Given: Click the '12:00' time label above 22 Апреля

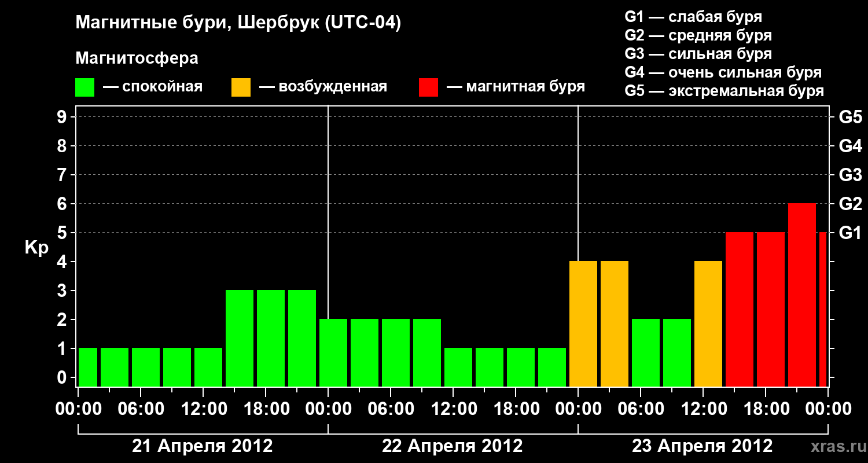Looking at the screenshot, I should pyautogui.click(x=453, y=409).
